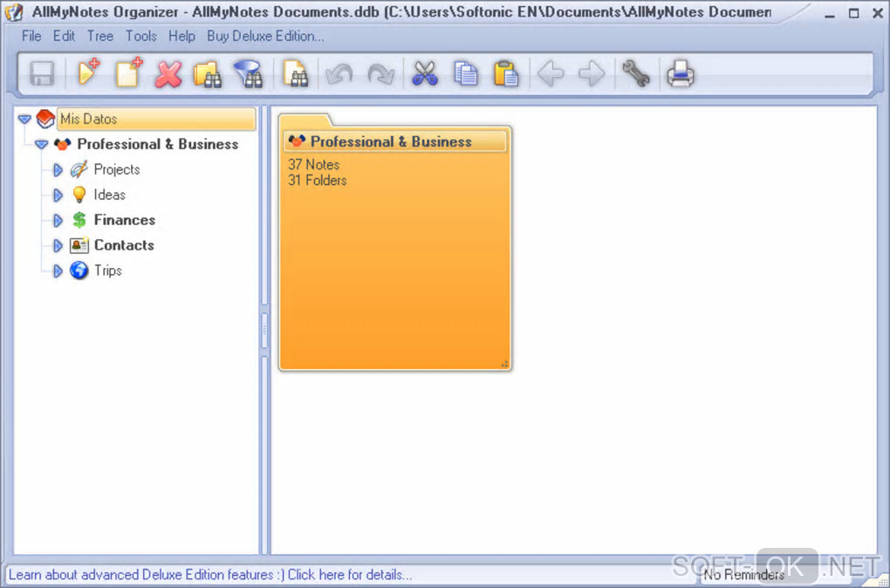The width and height of the screenshot is (890, 588).
Task: Create a new note from toolbar
Action: click(129, 72)
